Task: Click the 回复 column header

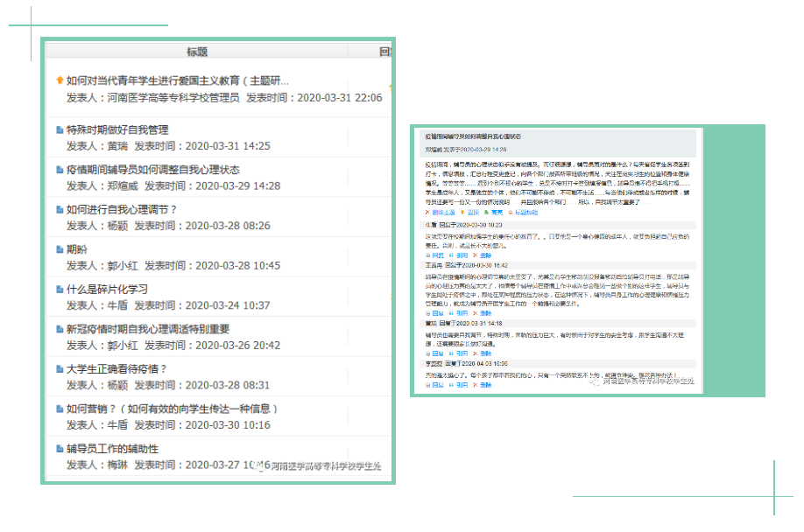Action: pyautogui.click(x=385, y=52)
